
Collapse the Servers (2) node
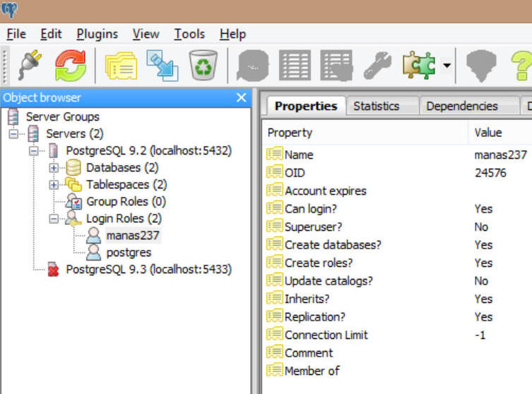coord(13,134)
